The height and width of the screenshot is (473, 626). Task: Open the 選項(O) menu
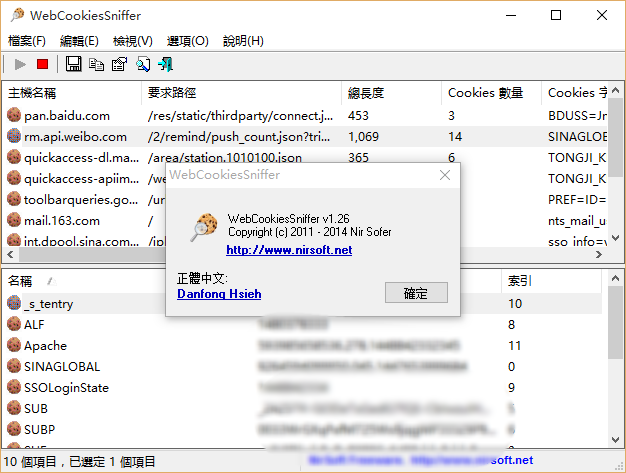(187, 41)
